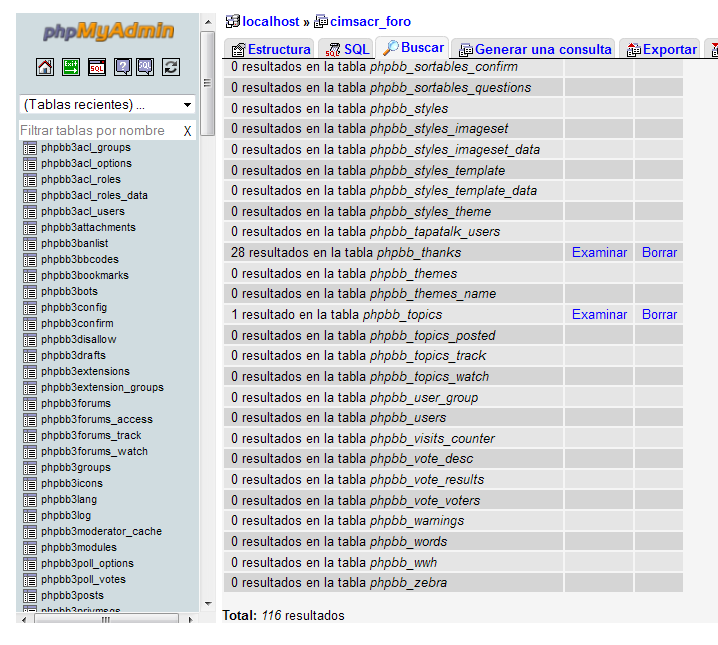Click the 'Total: 116 resultados' text

(x=283, y=615)
